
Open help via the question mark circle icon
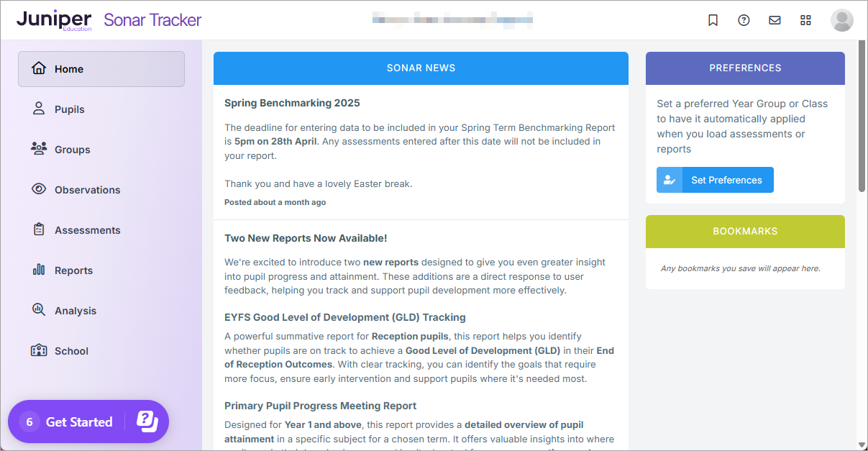coord(744,20)
